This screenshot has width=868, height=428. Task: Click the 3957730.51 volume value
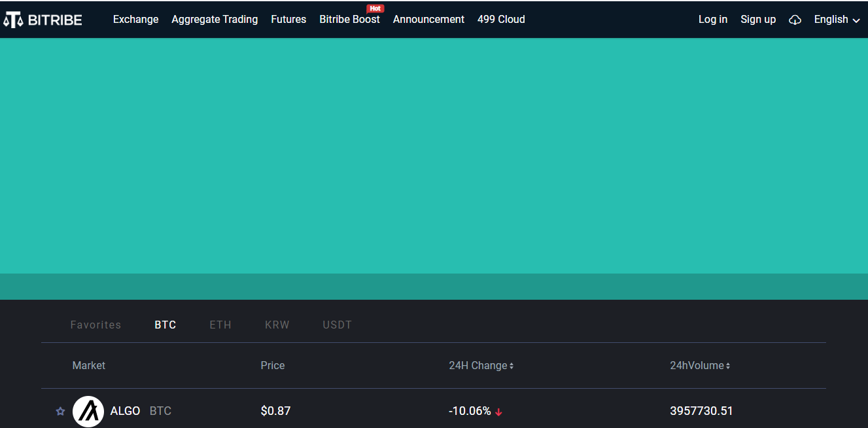point(701,411)
